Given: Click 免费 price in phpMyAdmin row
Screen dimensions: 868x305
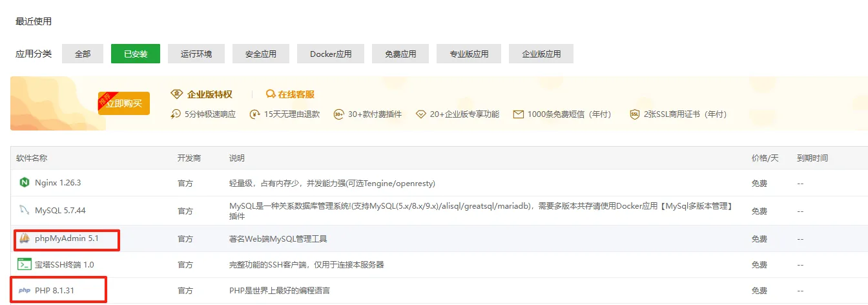Looking at the screenshot, I should click(x=759, y=239).
